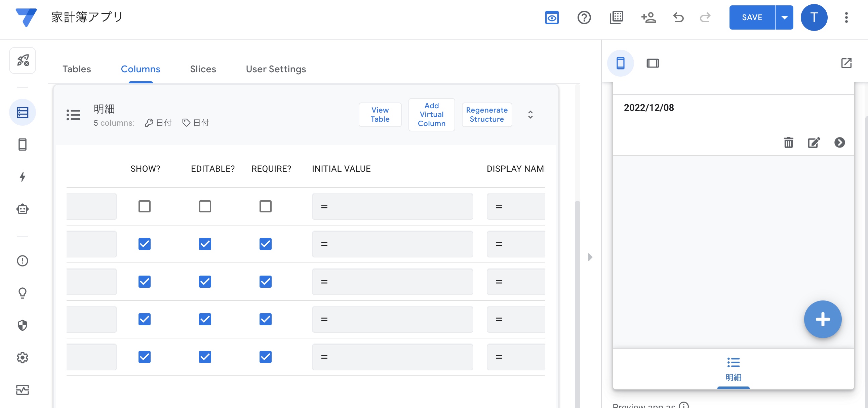Open the Data section in sidebar

22,112
